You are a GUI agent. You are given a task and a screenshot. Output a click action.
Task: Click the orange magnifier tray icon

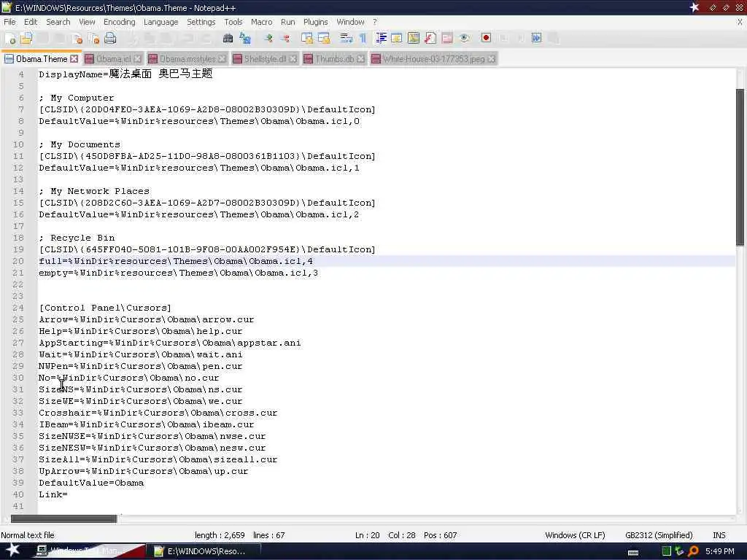point(693,551)
